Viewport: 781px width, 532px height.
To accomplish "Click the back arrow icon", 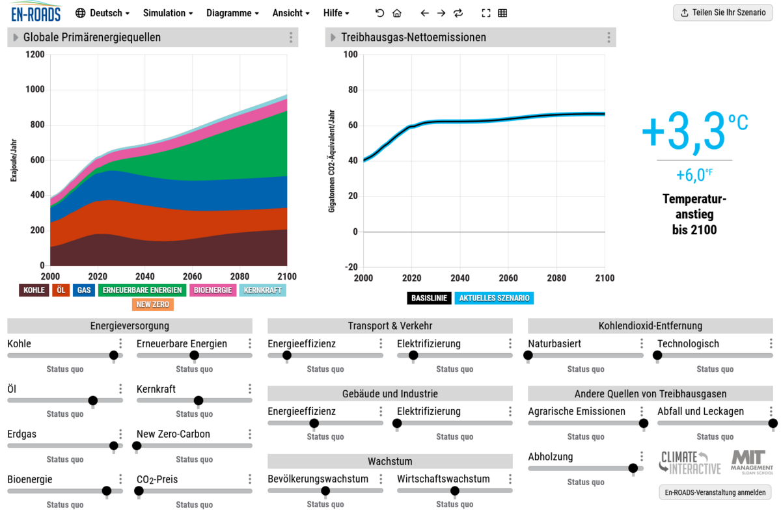I will [424, 13].
